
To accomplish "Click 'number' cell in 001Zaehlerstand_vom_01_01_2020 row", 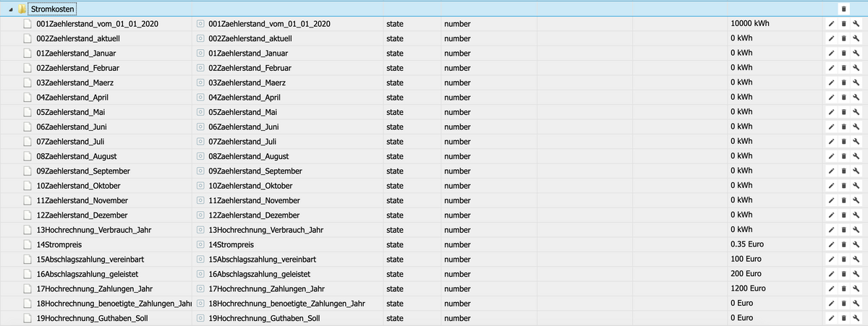I will tap(488, 24).
